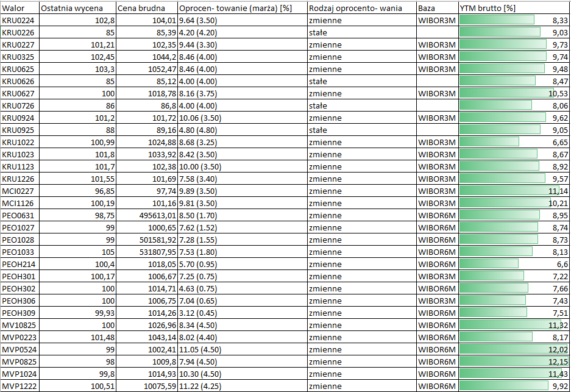Select the 501581,92 dirty price cell
Image resolution: width=571 pixels, height=392 pixels.
[147, 240]
